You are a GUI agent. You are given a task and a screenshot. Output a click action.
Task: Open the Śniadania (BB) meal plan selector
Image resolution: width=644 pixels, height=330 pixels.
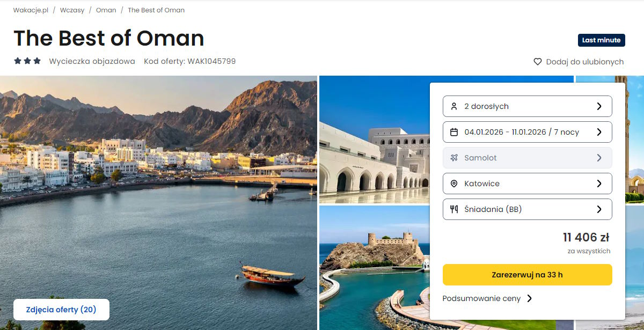(528, 209)
